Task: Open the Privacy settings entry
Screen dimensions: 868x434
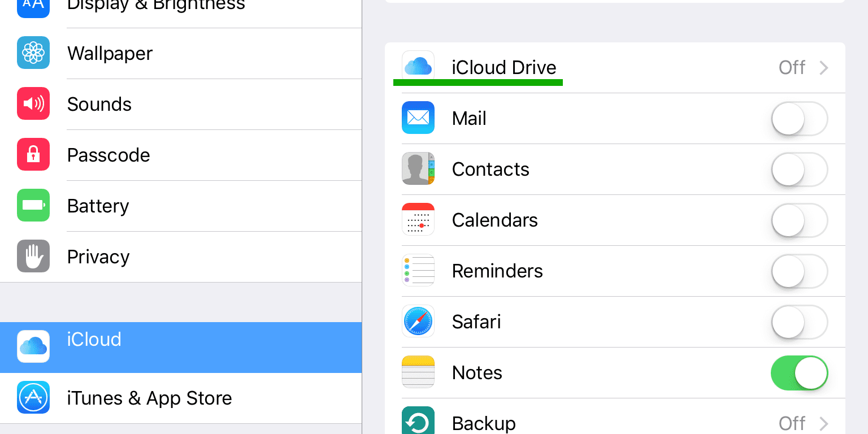Action: point(98,257)
